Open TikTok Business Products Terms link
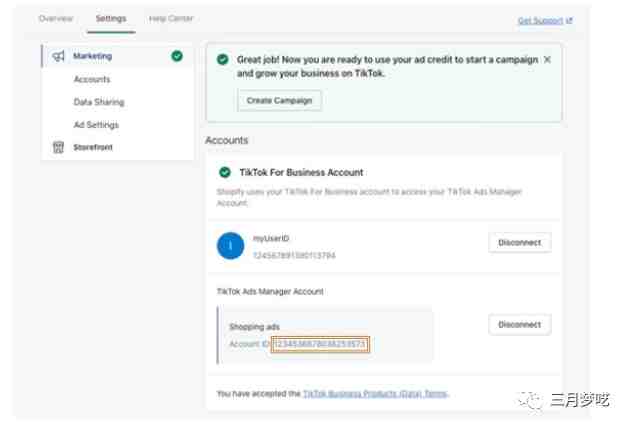The height and width of the screenshot is (428, 630). point(375,394)
